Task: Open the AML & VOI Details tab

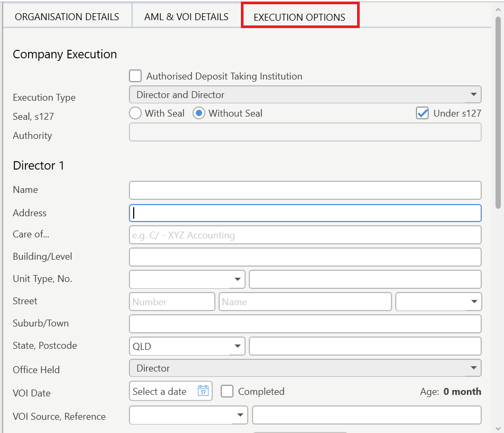Action: click(x=186, y=17)
